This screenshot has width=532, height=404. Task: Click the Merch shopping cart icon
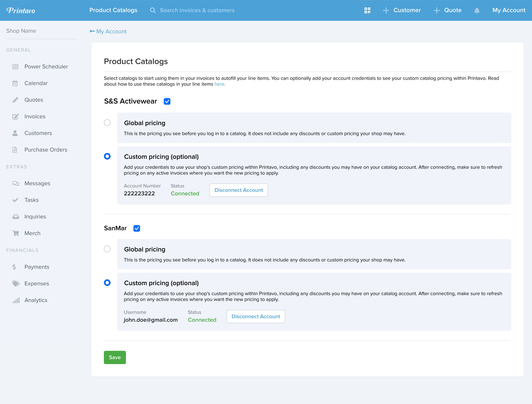point(16,233)
